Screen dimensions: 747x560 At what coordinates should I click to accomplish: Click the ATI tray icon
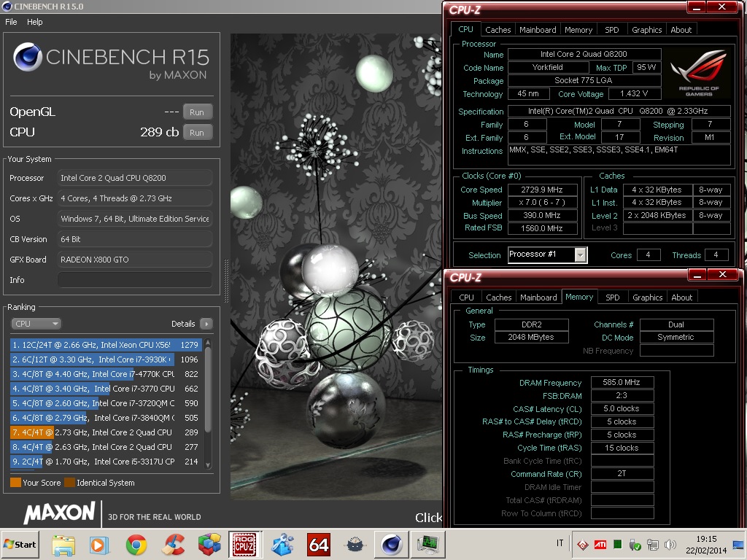coord(600,544)
